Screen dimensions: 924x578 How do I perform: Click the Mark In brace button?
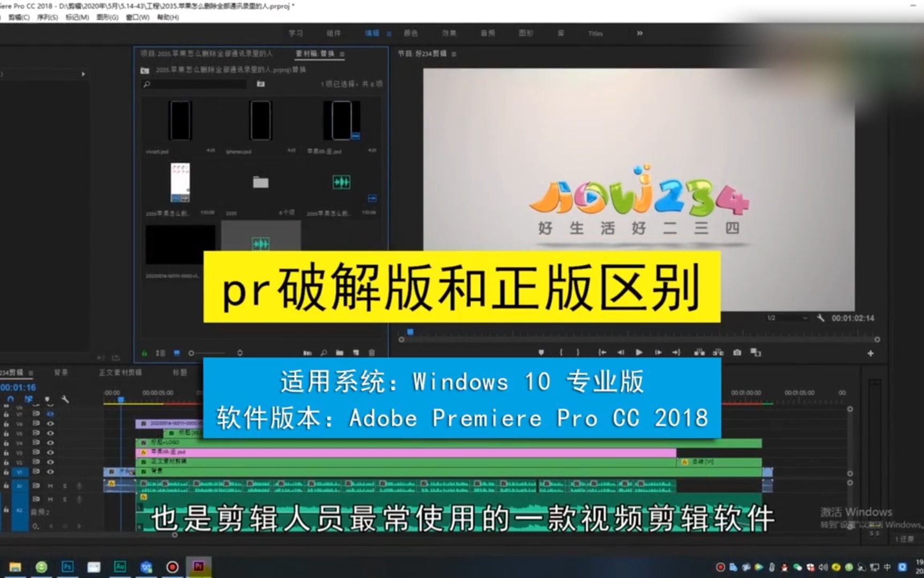(561, 352)
